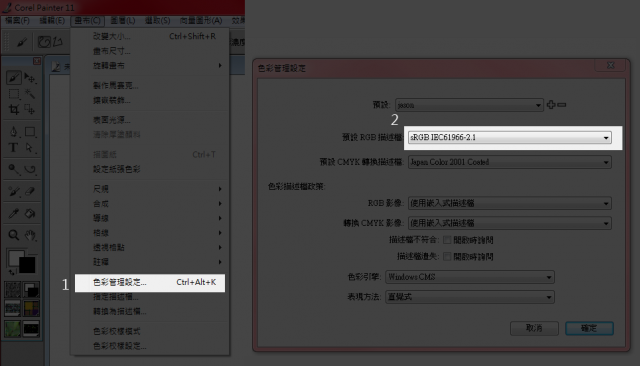Select the Pen tool

click(13, 131)
